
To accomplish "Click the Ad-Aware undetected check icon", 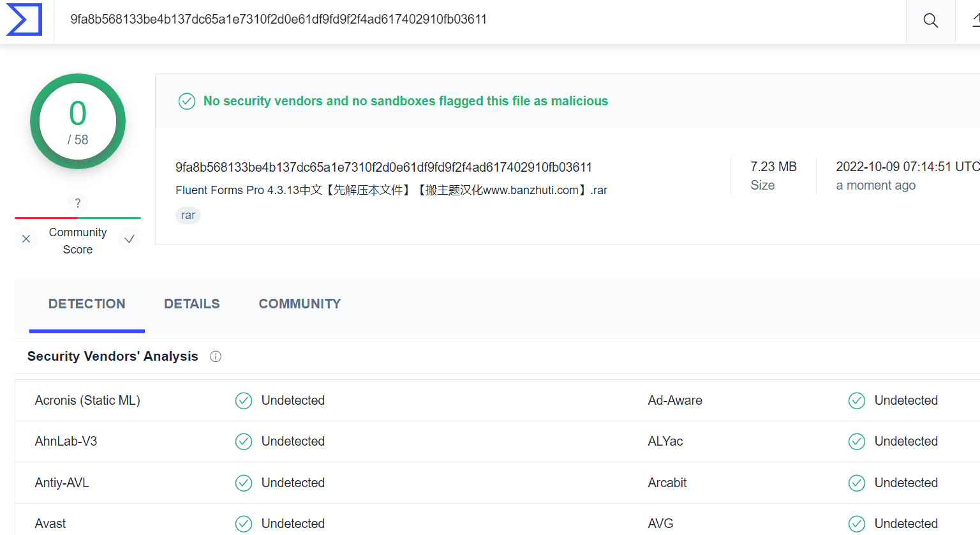I will coord(857,400).
